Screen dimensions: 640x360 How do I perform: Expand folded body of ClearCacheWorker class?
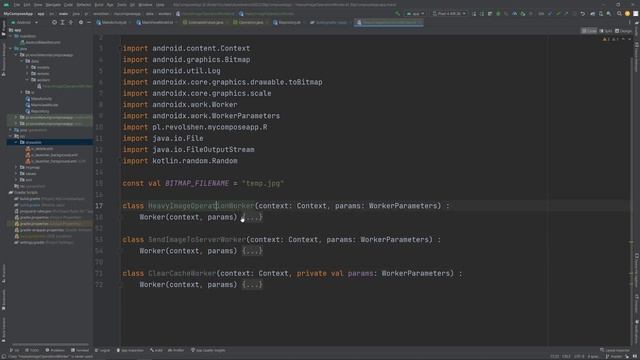pos(252,285)
